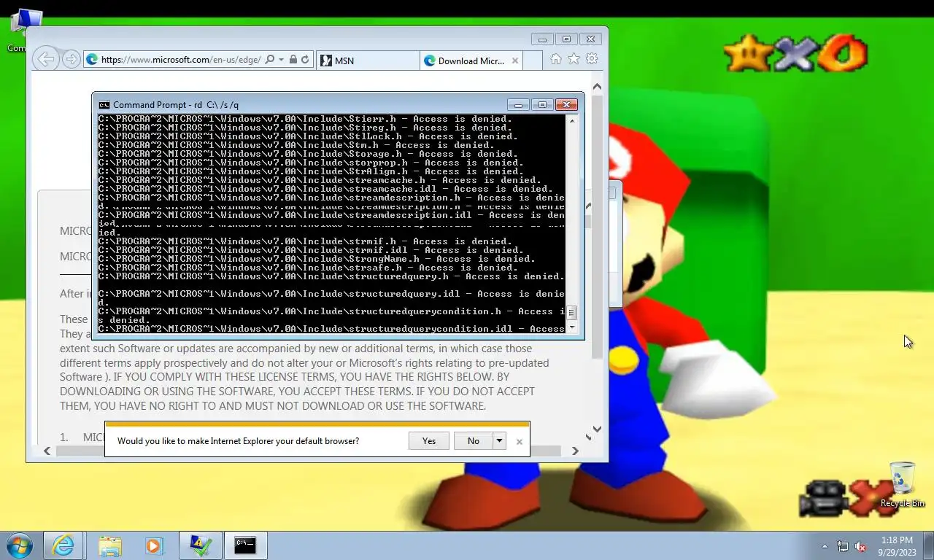Click the IE horizontal scroll left arrow
Viewport: 934px width, 560px height.
point(47,451)
